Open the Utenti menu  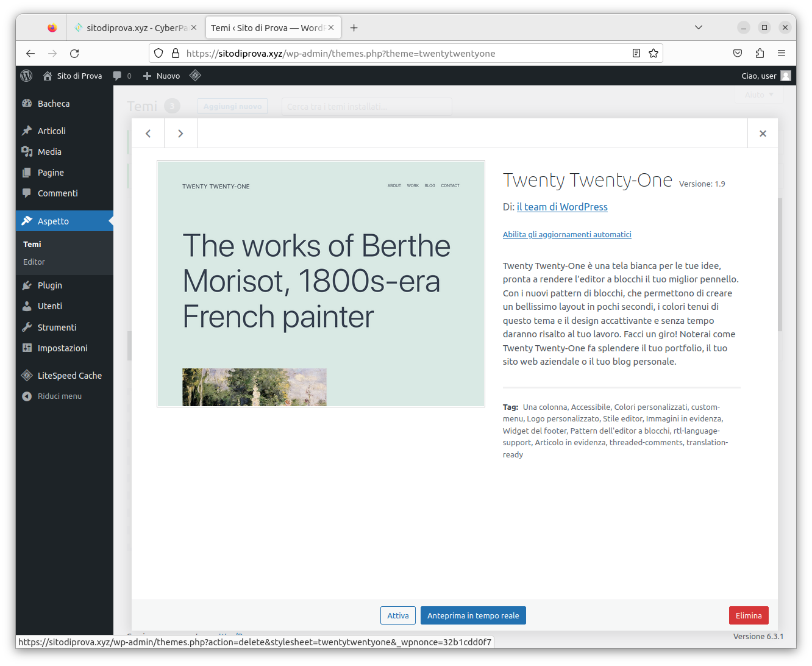point(65,306)
